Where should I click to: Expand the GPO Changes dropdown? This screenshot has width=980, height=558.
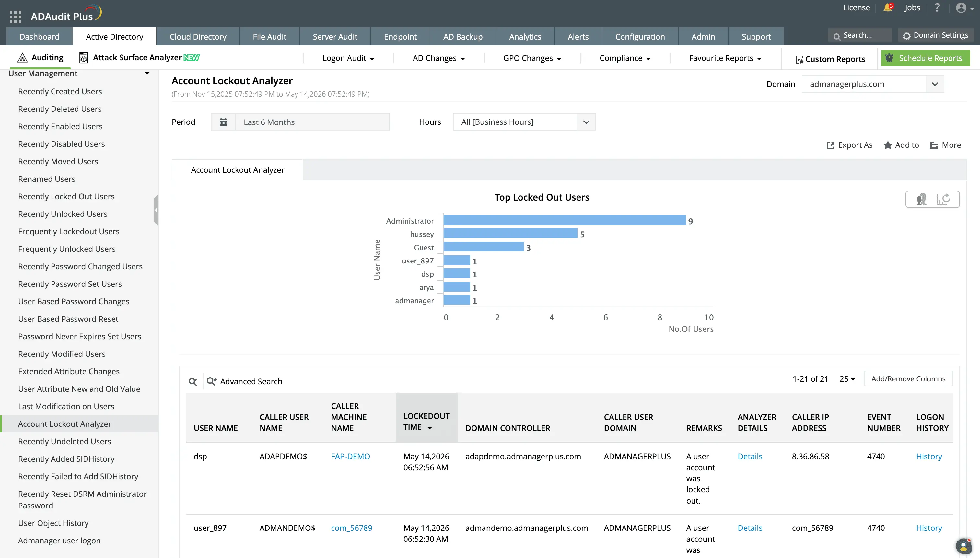[532, 58]
